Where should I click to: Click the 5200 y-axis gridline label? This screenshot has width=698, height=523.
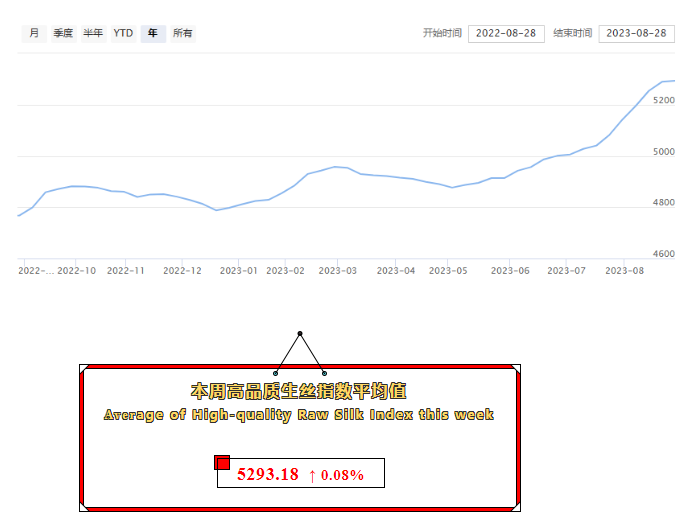(x=663, y=102)
